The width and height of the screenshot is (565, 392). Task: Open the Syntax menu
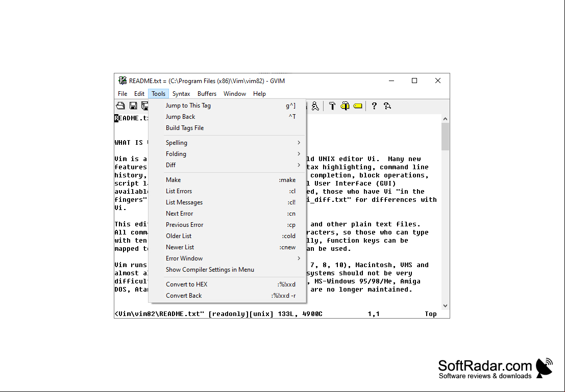(x=181, y=94)
